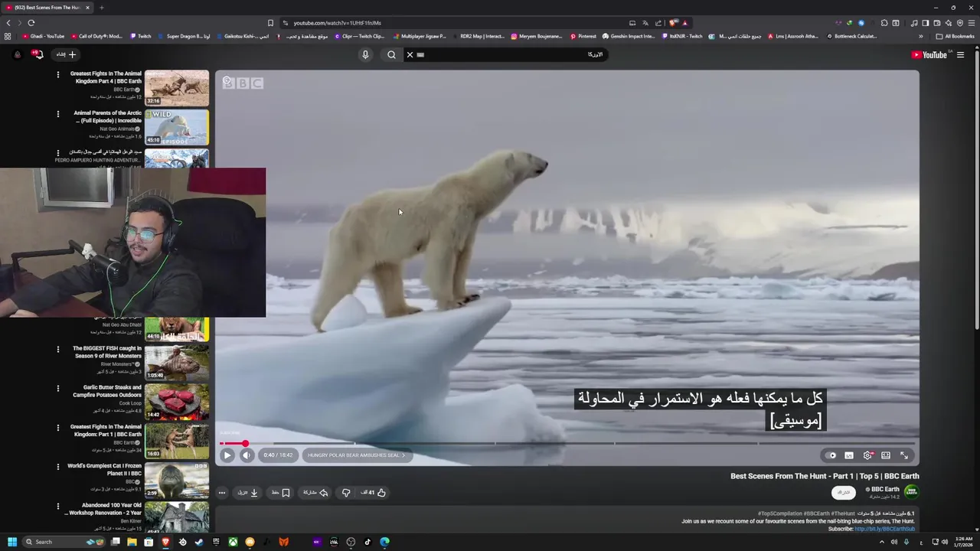Open options menu for 'World's Grumpiest Cat'
Image resolution: width=980 pixels, height=551 pixels.
[x=57, y=467]
